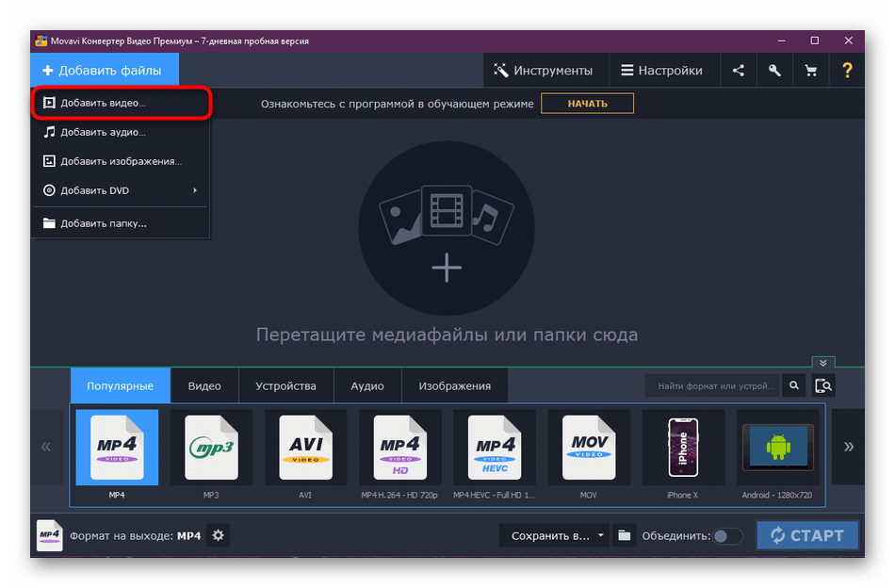Click the share icon in top toolbar

pyautogui.click(x=738, y=71)
